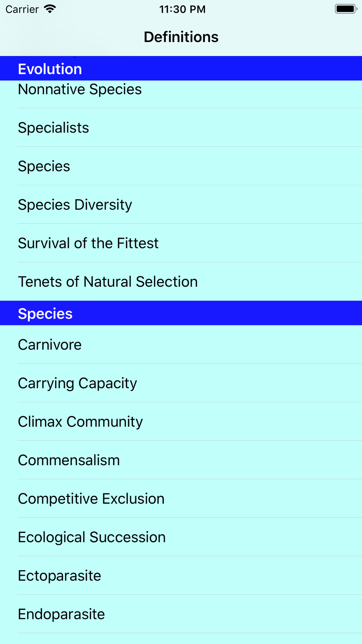Choose the Species entry under Evolution
Image resolution: width=362 pixels, height=644 pixels.
click(x=181, y=166)
